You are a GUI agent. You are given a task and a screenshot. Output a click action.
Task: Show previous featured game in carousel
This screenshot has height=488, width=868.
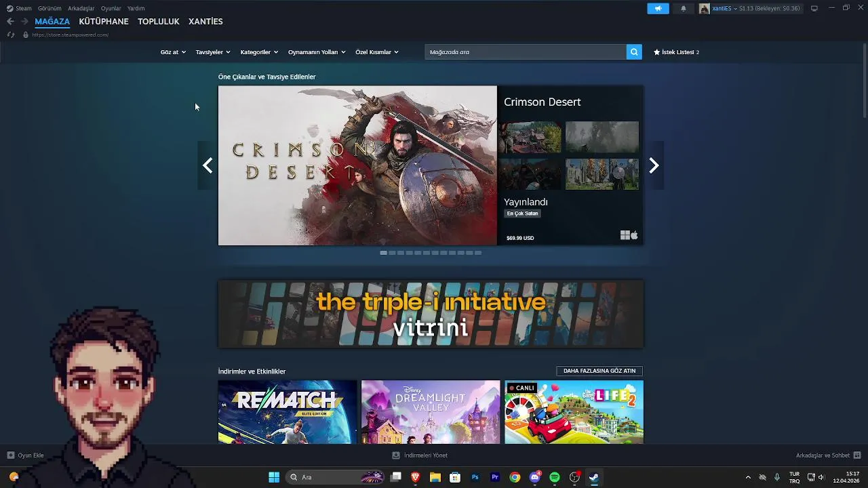click(208, 165)
